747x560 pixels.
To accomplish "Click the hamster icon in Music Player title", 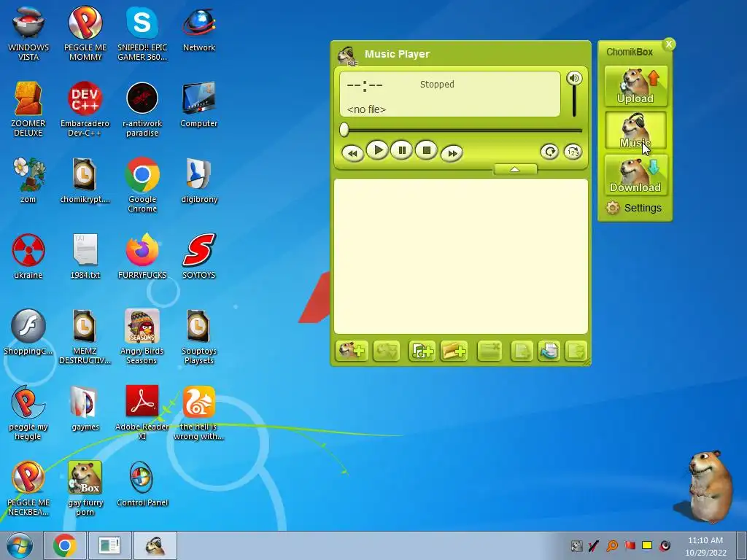I will 347,55.
